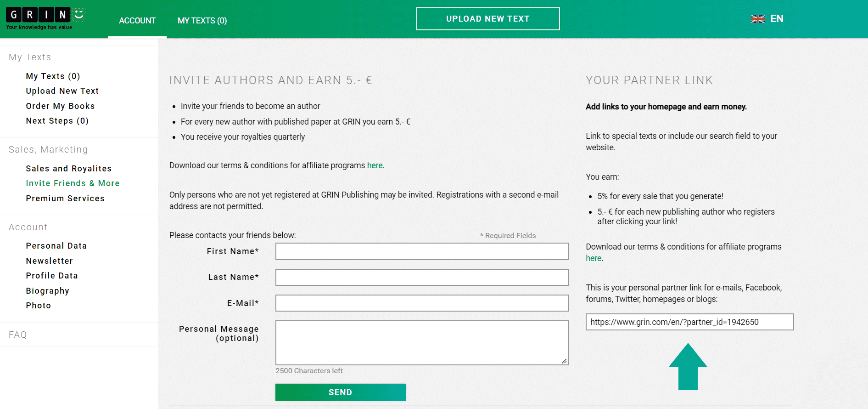Open Sales and Royalites from the sidebar
Image resolution: width=868 pixels, height=409 pixels.
click(69, 168)
